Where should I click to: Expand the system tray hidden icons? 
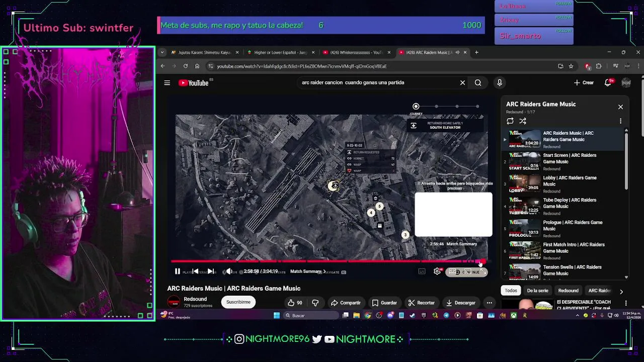coord(578,315)
